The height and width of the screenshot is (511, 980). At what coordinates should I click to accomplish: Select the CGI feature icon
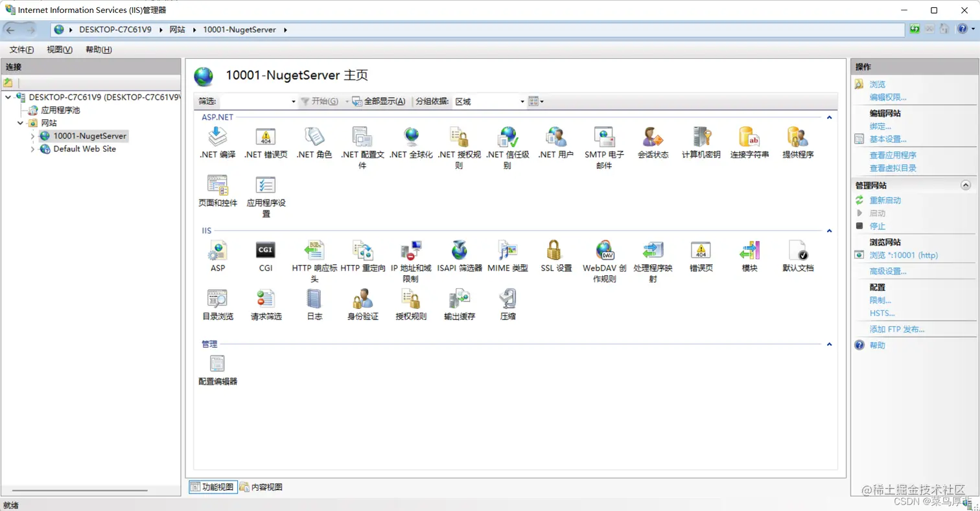coord(266,250)
